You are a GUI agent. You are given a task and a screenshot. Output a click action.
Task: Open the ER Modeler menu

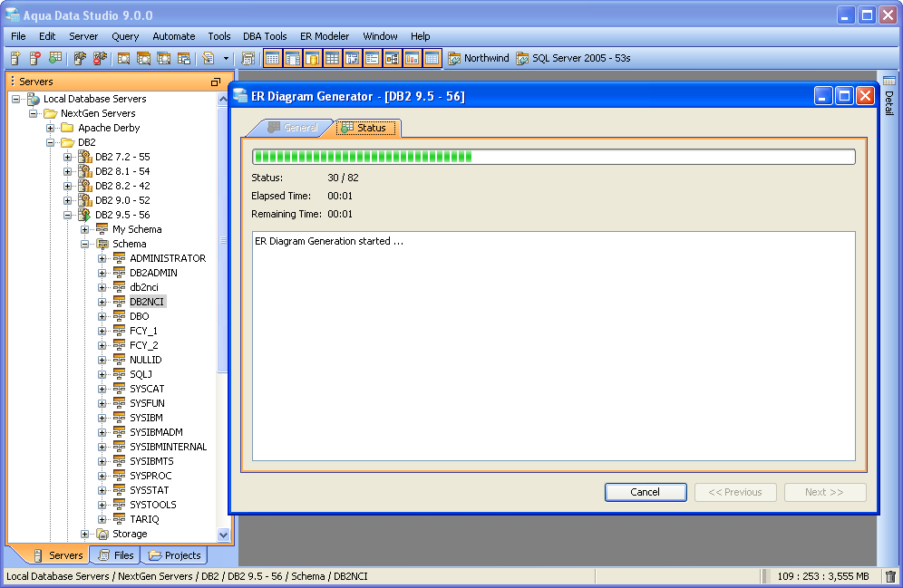[x=325, y=36]
